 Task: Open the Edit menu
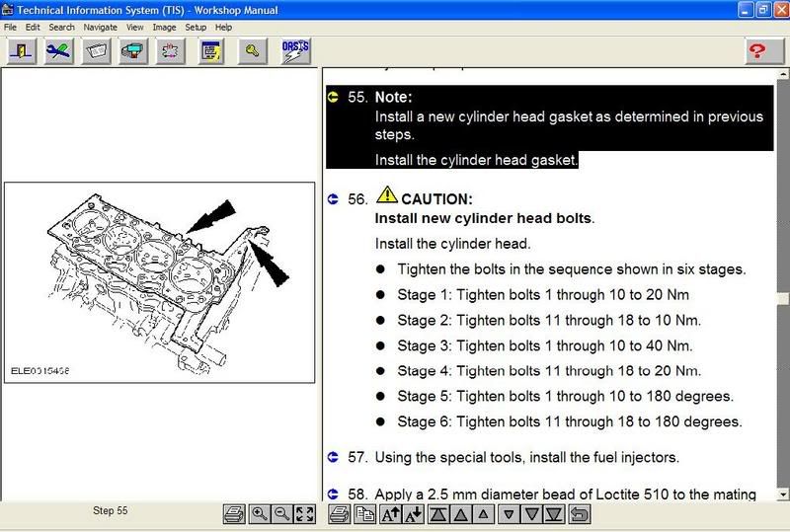33,28
